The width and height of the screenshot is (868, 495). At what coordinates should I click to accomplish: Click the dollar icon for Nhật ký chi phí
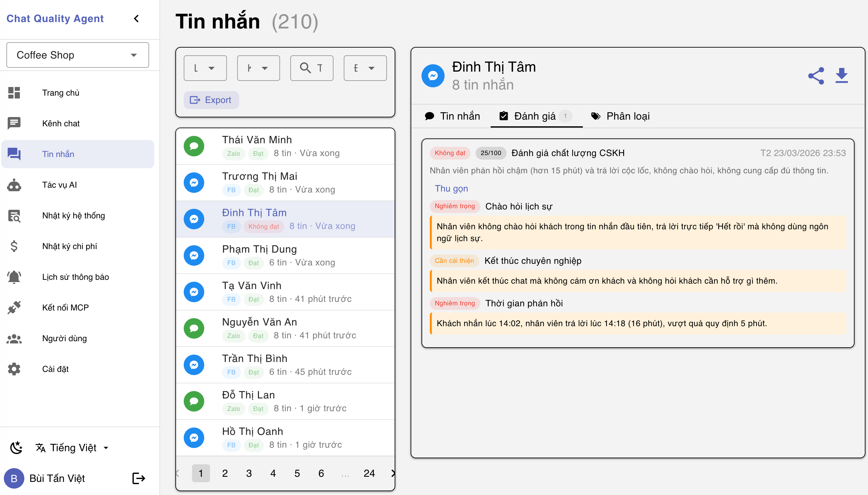coord(14,246)
